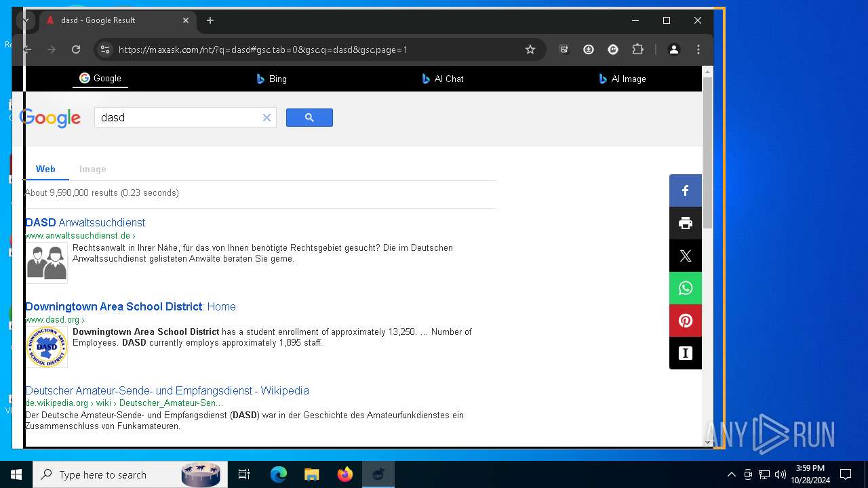Open the AI Image tab

click(623, 79)
